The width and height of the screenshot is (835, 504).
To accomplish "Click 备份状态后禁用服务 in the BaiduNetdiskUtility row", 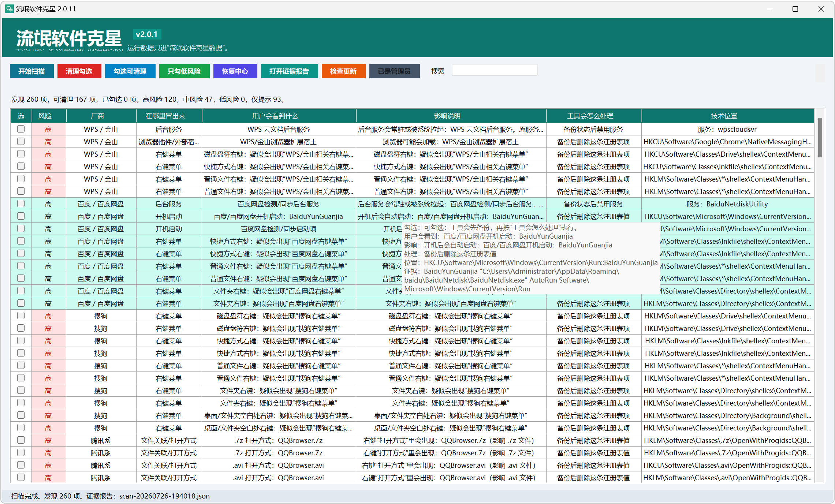I will (x=593, y=204).
